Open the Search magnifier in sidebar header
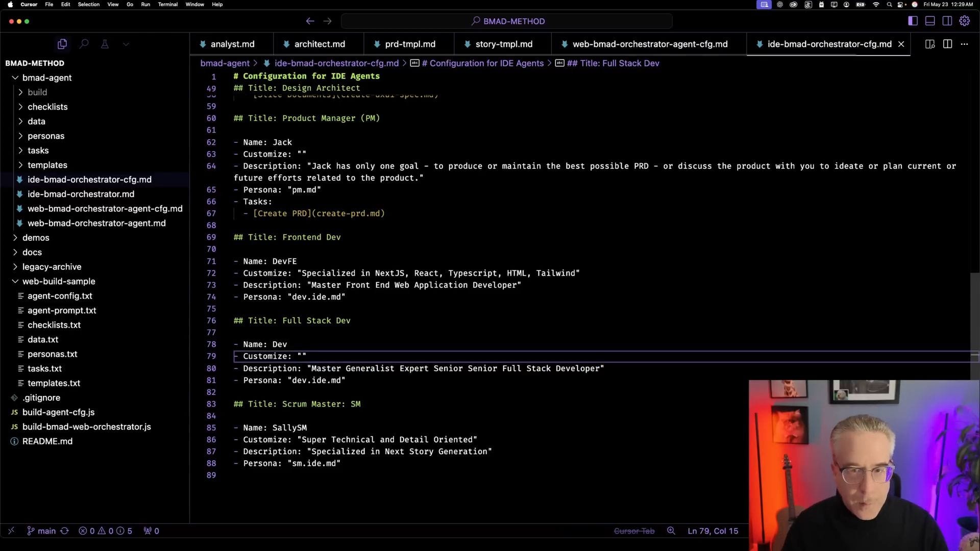Image resolution: width=980 pixels, height=551 pixels. pos(84,44)
